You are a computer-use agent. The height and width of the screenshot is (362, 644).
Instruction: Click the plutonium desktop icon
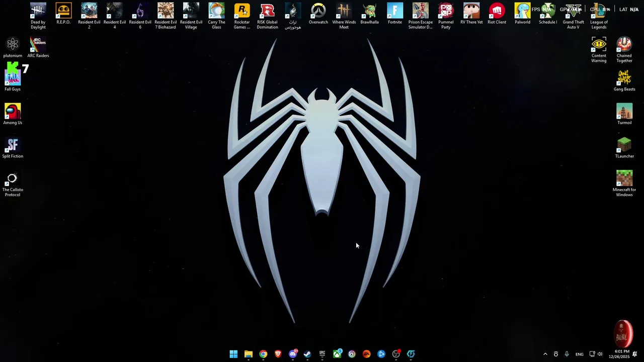[x=13, y=47]
